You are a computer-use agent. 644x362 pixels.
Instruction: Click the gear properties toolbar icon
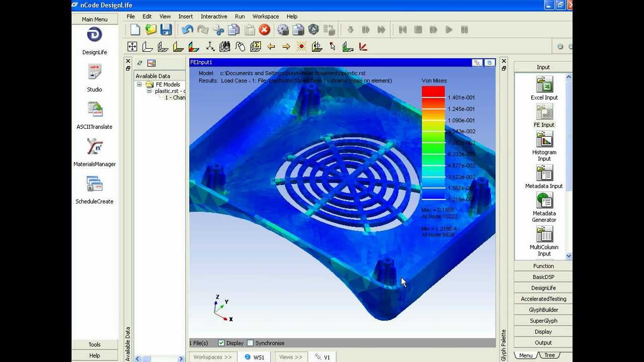pos(283,30)
